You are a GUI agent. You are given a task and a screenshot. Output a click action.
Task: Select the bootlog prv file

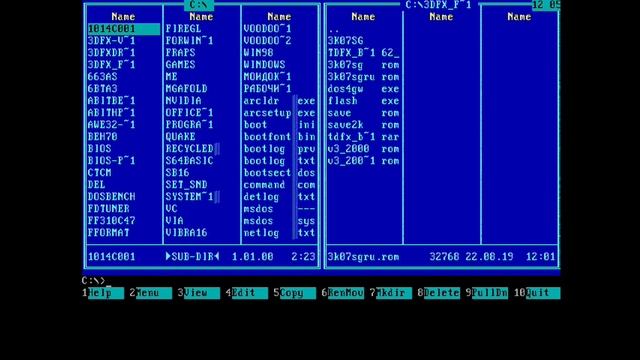[x=279, y=149]
